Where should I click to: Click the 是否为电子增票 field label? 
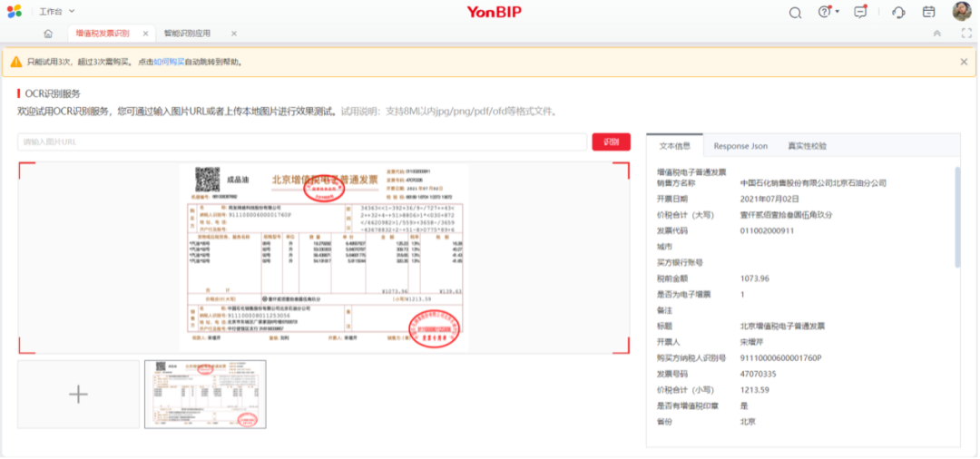coord(683,295)
